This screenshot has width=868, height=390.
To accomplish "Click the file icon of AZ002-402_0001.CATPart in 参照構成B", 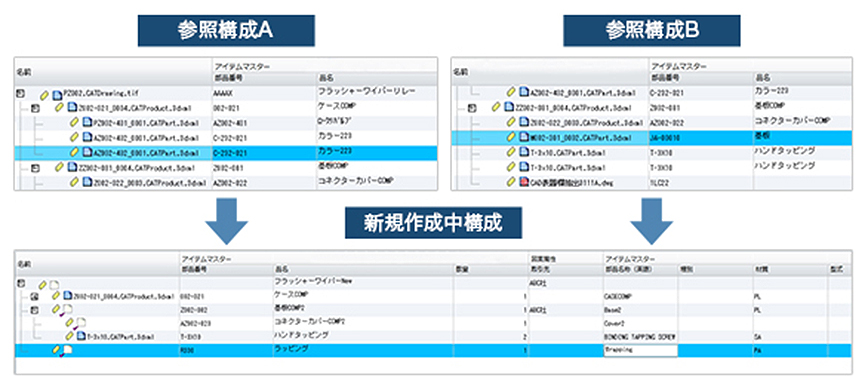I will tap(524, 92).
